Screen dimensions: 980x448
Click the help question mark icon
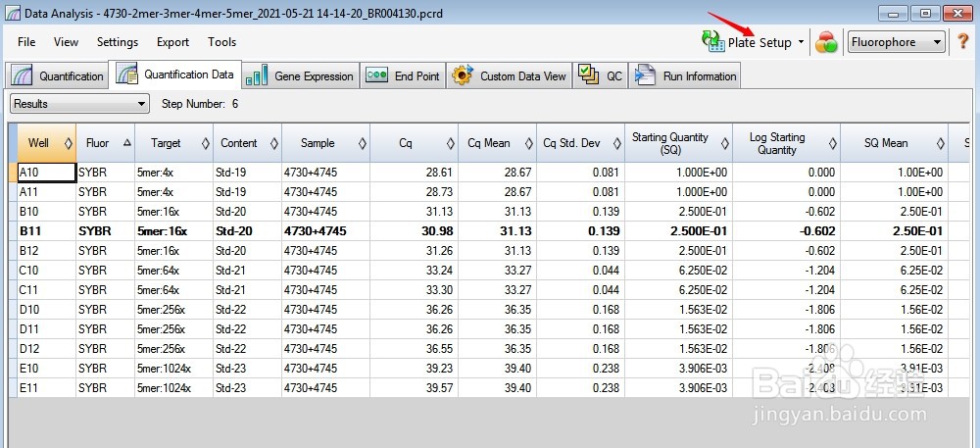[x=962, y=42]
